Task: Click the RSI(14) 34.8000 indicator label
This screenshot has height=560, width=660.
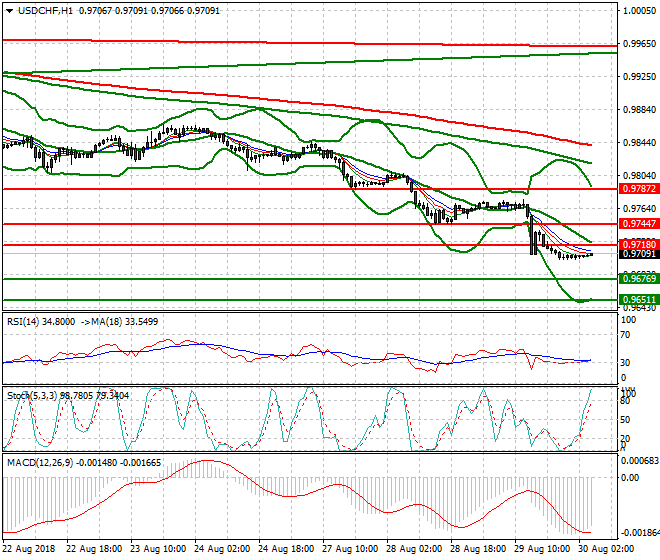Action: 41,322
